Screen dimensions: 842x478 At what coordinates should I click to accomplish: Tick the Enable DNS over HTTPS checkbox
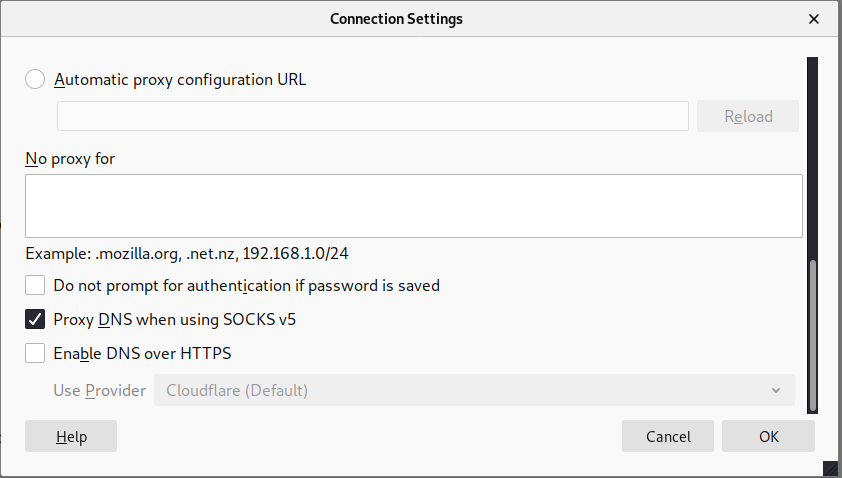point(35,353)
